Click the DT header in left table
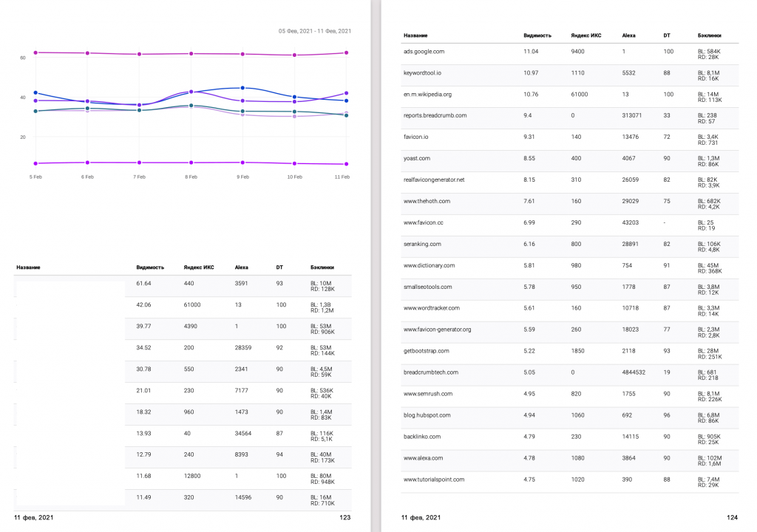The image size is (757, 532). pyautogui.click(x=279, y=267)
